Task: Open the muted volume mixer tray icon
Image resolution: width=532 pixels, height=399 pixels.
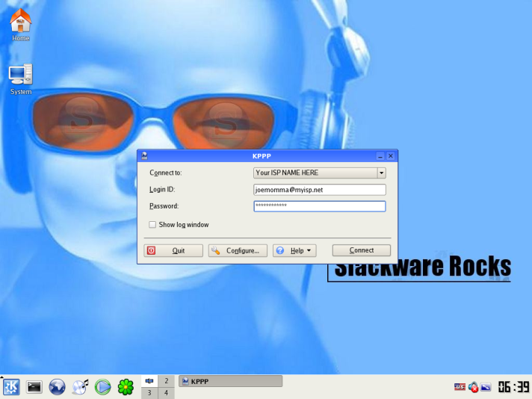Action: (x=473, y=387)
